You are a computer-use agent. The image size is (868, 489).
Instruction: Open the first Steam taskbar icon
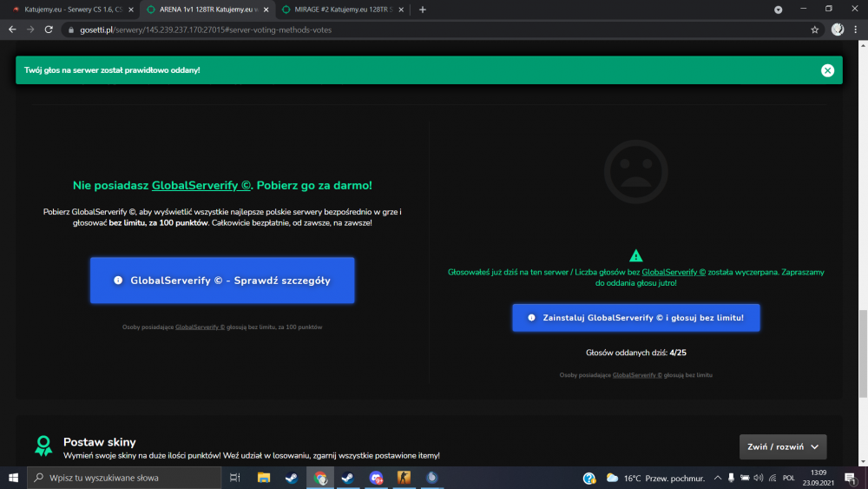291,478
